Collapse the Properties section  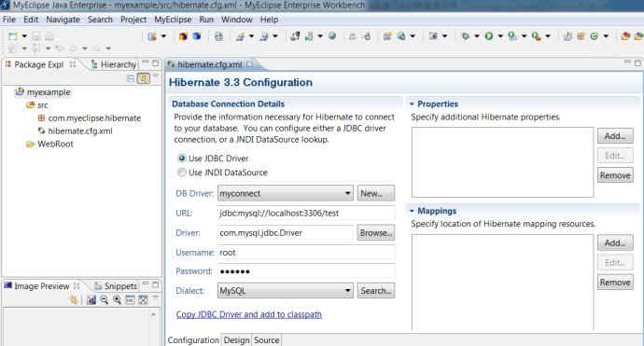tap(412, 104)
